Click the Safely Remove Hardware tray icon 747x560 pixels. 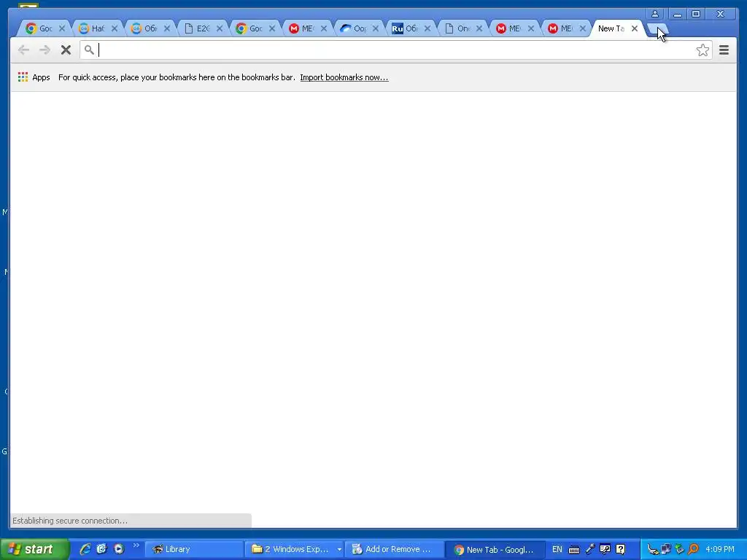(x=680, y=550)
